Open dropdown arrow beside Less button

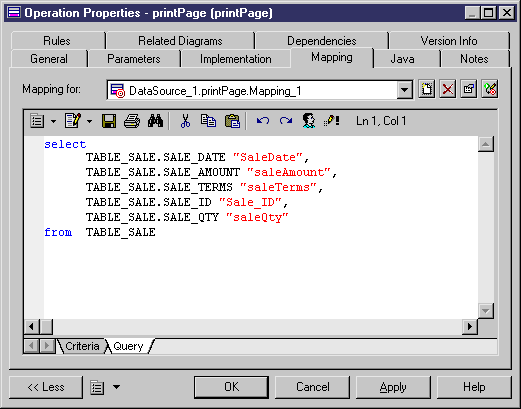coord(116,387)
